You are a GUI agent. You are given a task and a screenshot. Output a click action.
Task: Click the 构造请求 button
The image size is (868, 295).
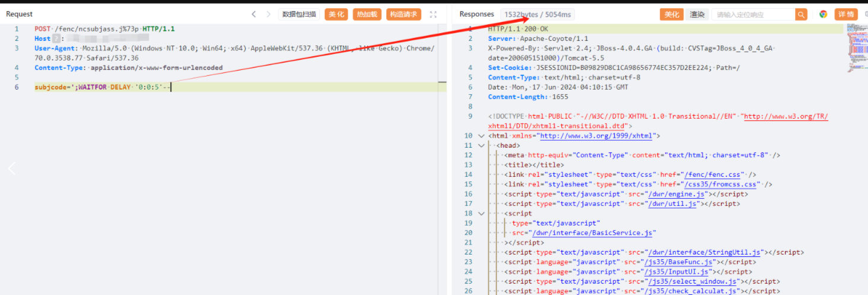point(403,14)
